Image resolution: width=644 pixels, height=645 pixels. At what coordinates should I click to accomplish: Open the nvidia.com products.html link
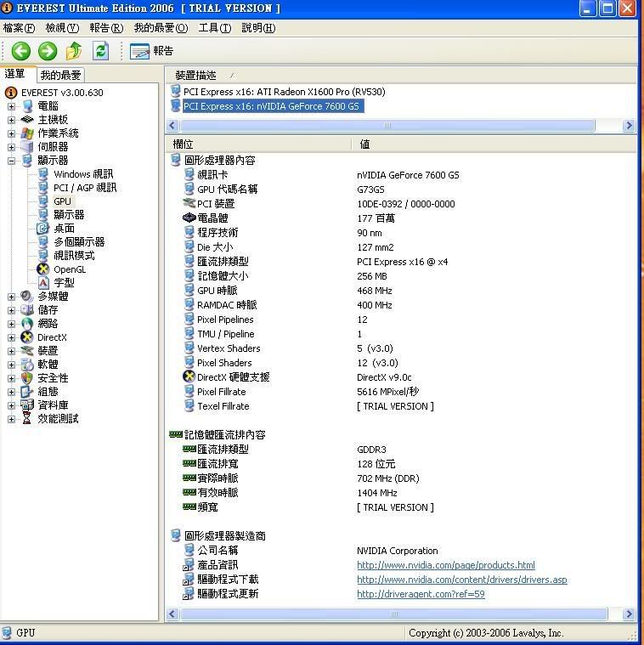(445, 565)
